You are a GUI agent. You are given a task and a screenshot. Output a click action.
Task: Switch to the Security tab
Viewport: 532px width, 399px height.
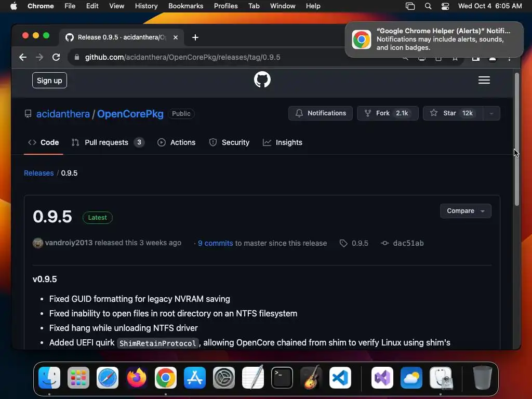pyautogui.click(x=229, y=142)
